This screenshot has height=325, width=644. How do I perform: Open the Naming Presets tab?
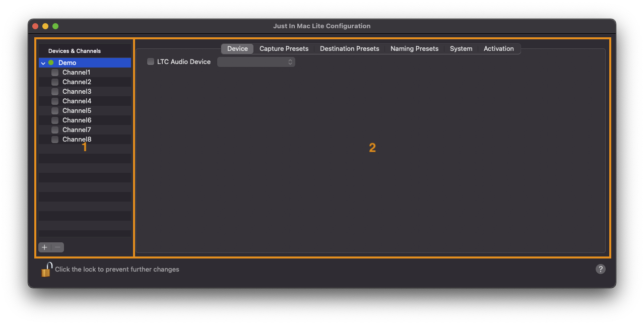[x=414, y=48]
